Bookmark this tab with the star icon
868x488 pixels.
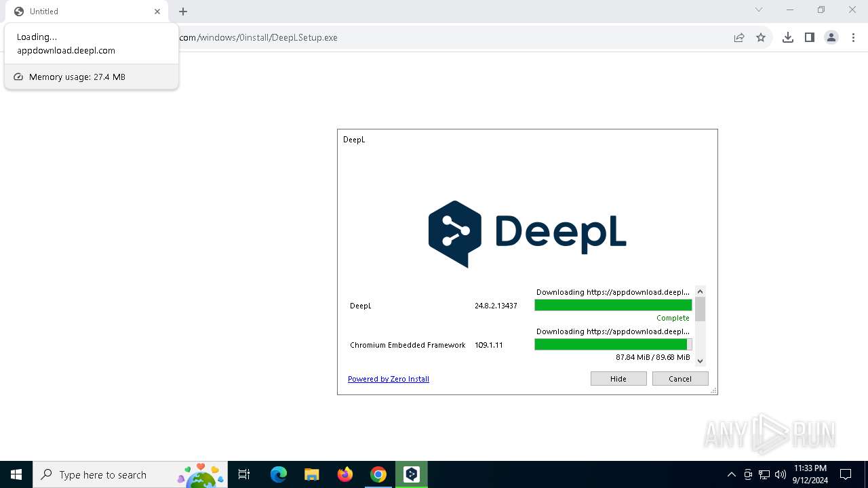click(761, 37)
